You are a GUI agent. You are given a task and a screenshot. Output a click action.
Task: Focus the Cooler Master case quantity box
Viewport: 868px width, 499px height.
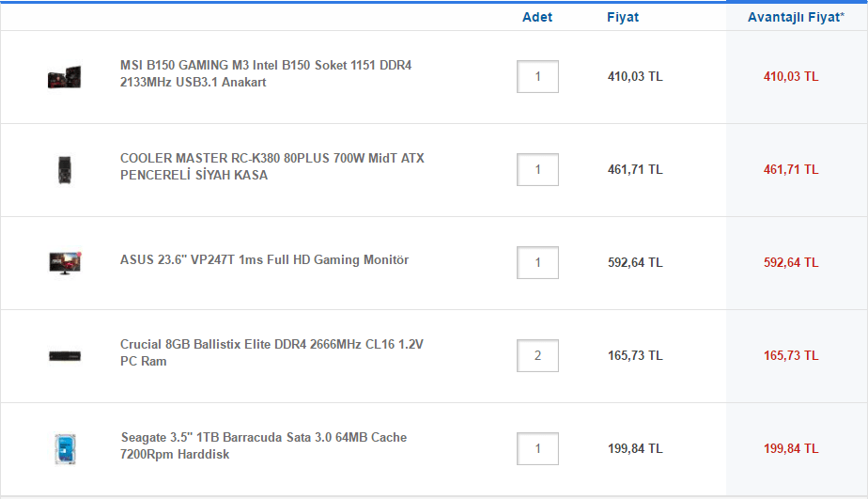point(537,170)
